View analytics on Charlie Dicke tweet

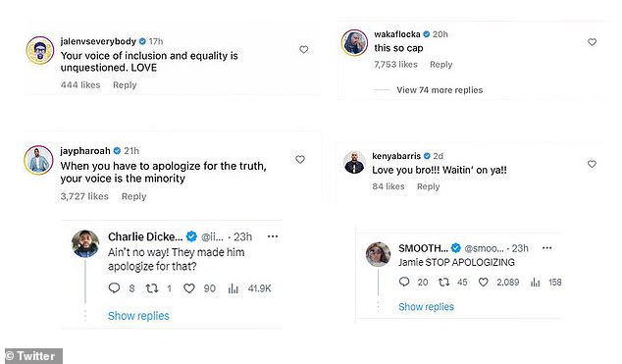(x=233, y=288)
